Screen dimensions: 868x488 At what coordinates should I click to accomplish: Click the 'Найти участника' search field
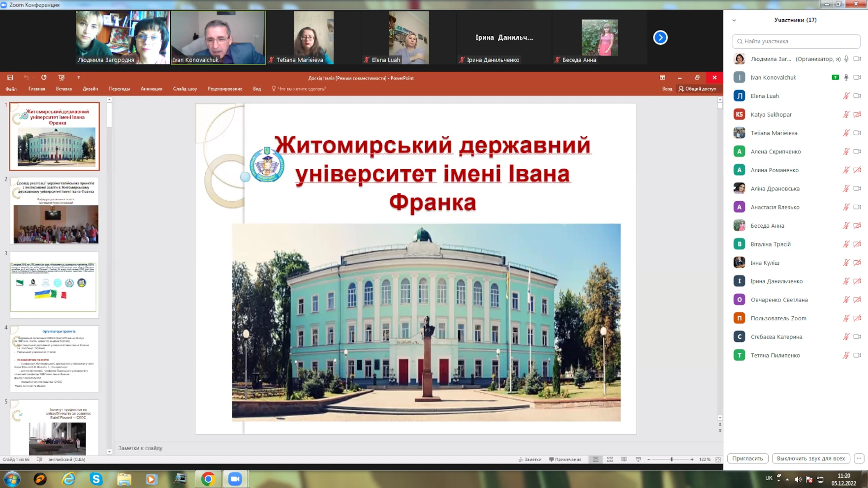(x=796, y=41)
